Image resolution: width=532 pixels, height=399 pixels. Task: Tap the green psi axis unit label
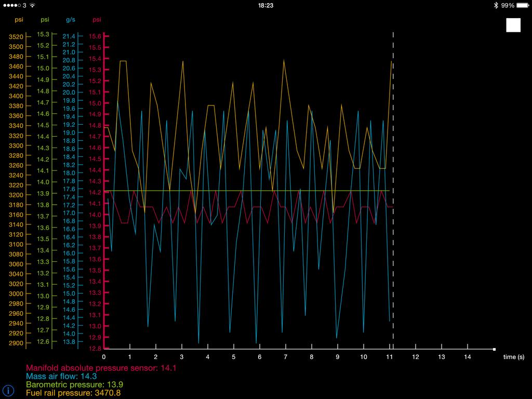click(x=45, y=20)
